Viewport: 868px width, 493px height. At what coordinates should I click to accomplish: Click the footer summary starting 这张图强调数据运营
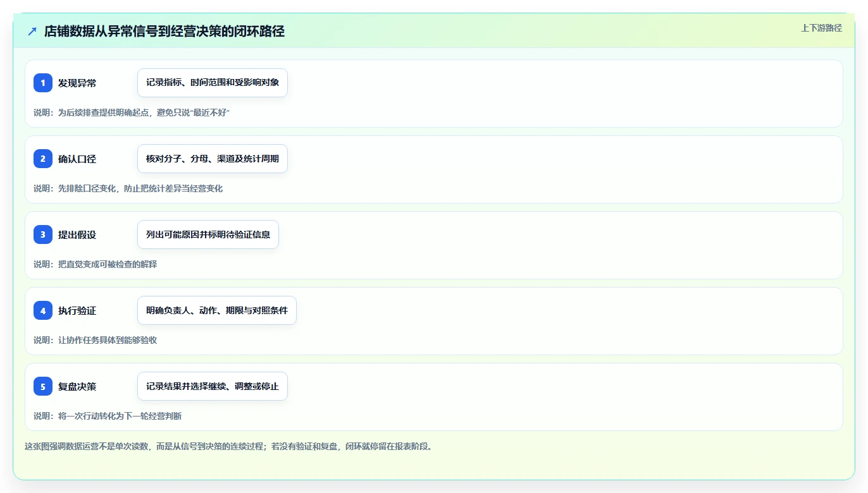(228, 446)
